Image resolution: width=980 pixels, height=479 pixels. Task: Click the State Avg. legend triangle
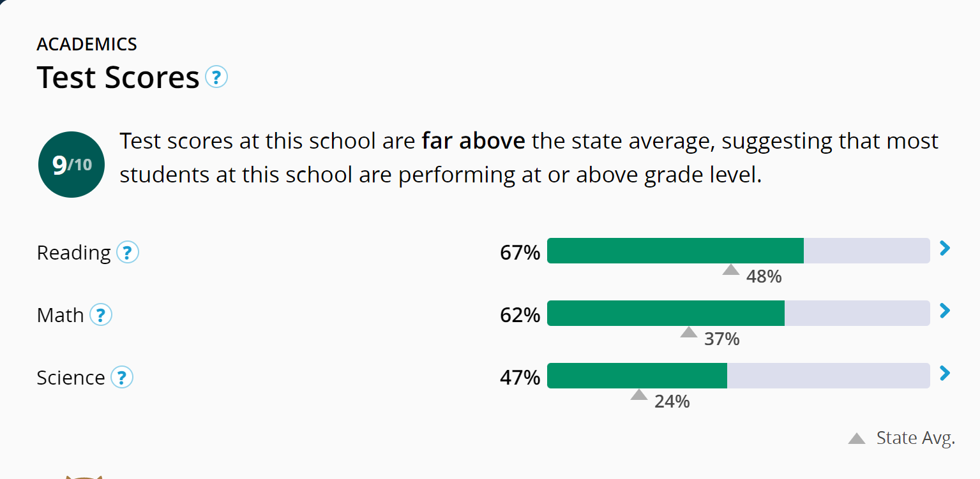coord(856,439)
